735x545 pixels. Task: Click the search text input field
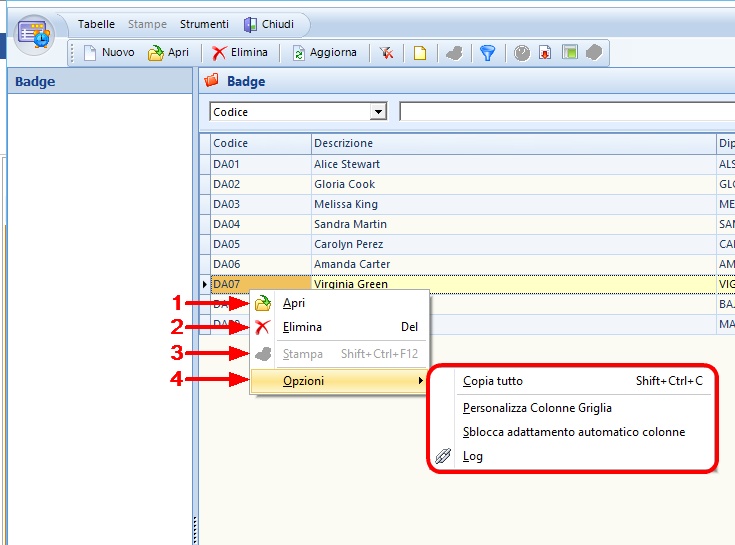coord(565,112)
